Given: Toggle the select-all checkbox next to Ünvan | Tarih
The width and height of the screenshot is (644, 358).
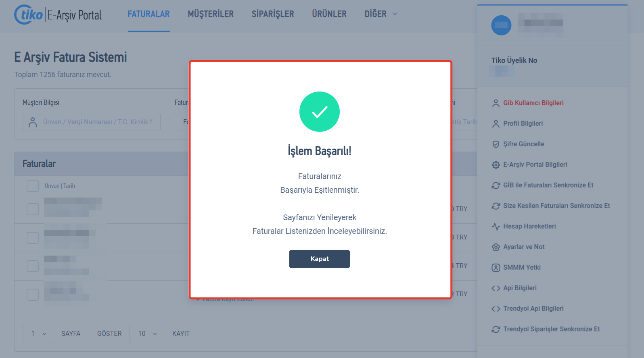Looking at the screenshot, I should (33, 186).
